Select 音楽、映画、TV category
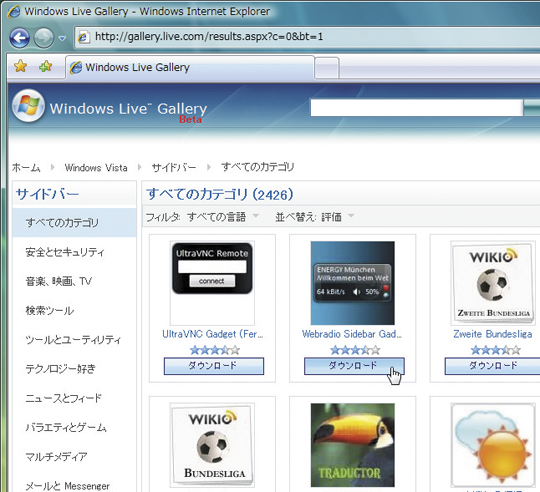The height and width of the screenshot is (492, 540). [59, 281]
